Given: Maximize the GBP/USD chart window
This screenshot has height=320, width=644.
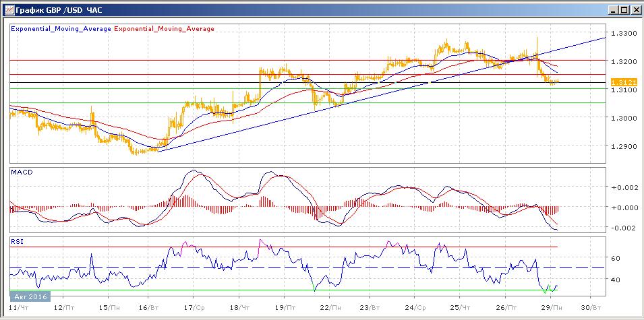Looking at the screenshot, I should coord(623,9).
